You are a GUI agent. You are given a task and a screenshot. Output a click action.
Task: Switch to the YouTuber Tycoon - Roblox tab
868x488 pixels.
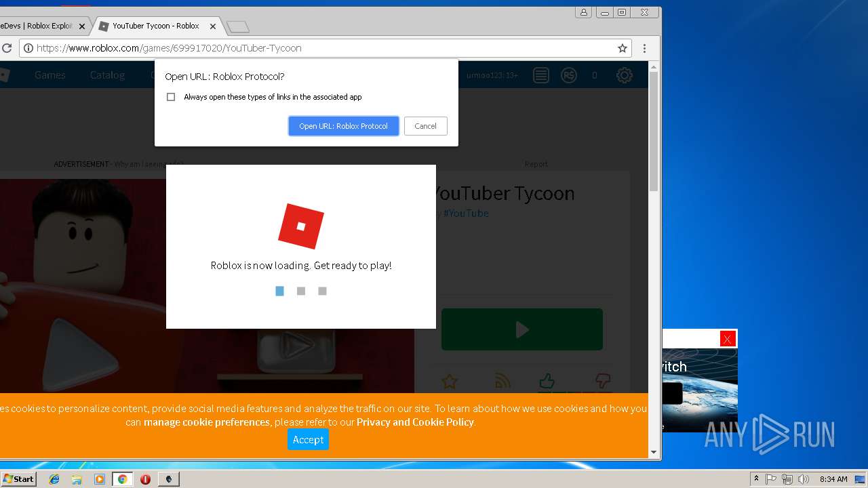(155, 26)
